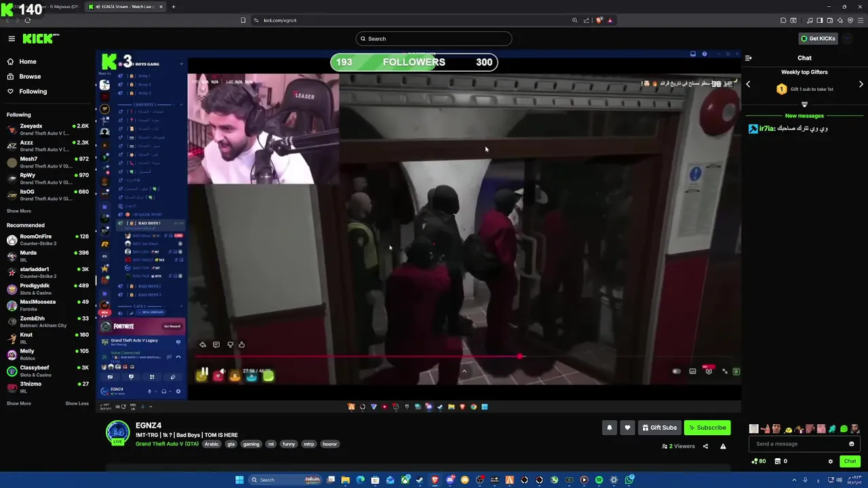
Task: Open RpWy channel from the sidebar
Action: pyautogui.click(x=47, y=178)
